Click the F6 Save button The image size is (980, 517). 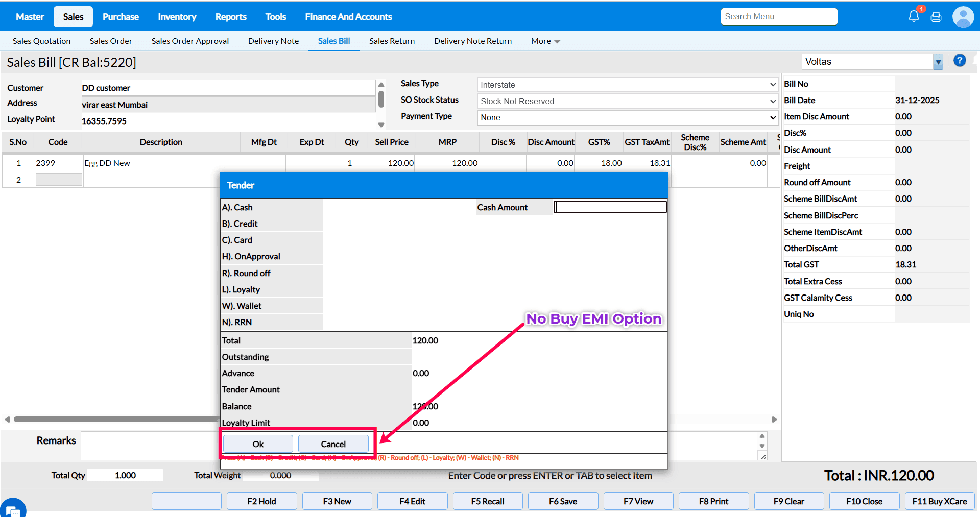coord(563,501)
